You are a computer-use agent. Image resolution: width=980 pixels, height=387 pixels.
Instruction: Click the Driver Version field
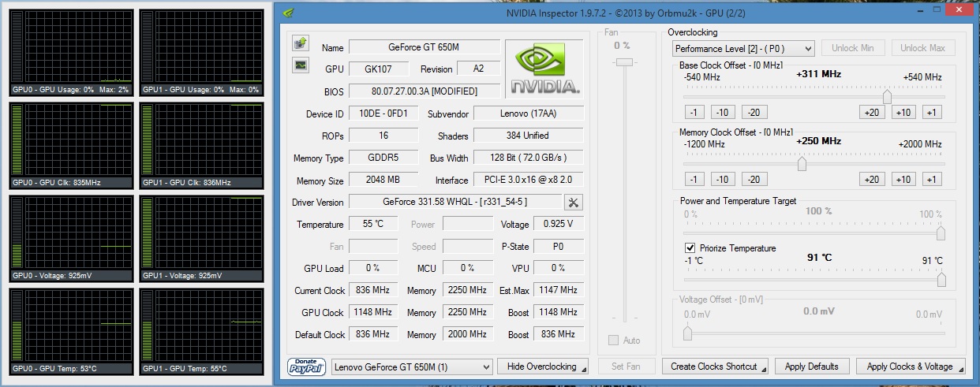coord(455,202)
